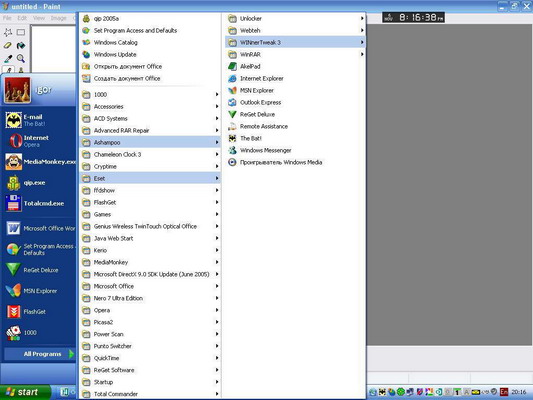Viewport: 533px width, 400px height.
Task: Launch AkelPad
Action: click(x=295, y=66)
